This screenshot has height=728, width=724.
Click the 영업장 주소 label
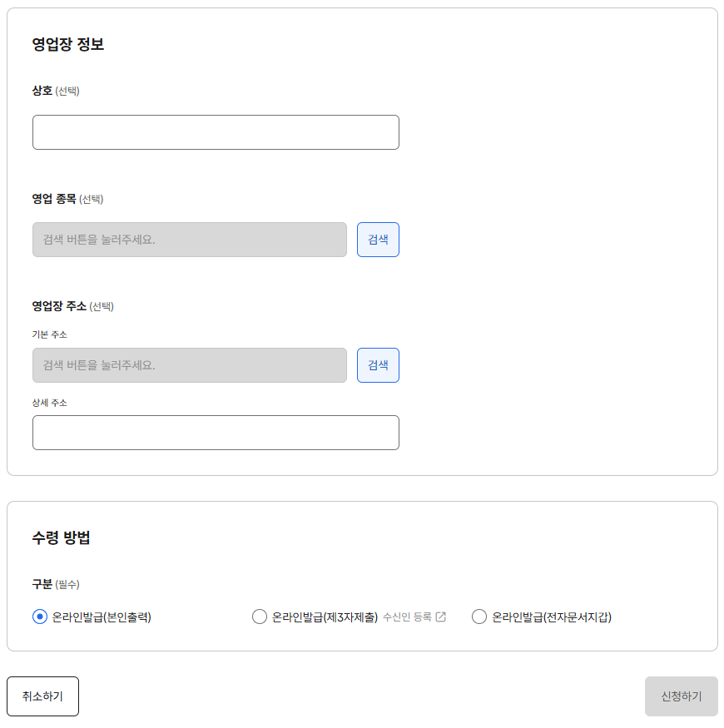[x=59, y=305]
